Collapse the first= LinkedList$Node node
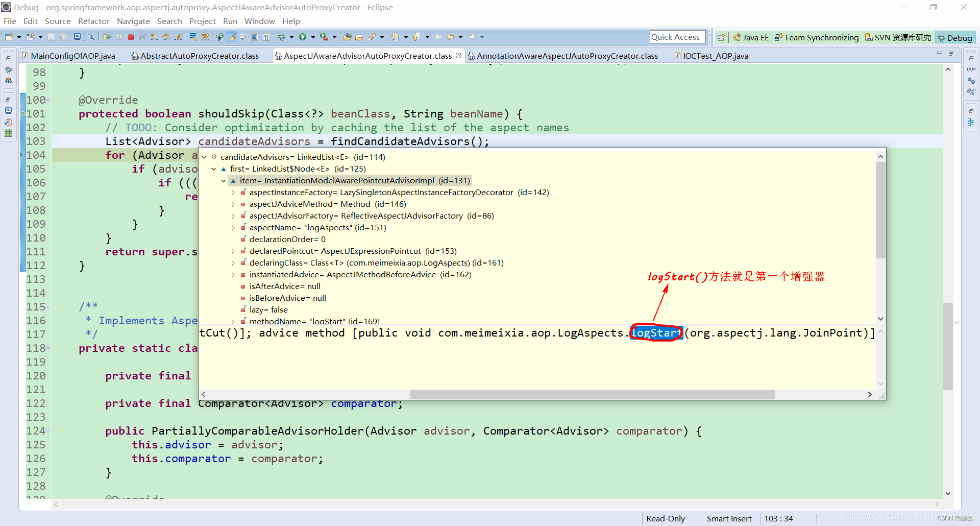The image size is (980, 526). pos(213,169)
